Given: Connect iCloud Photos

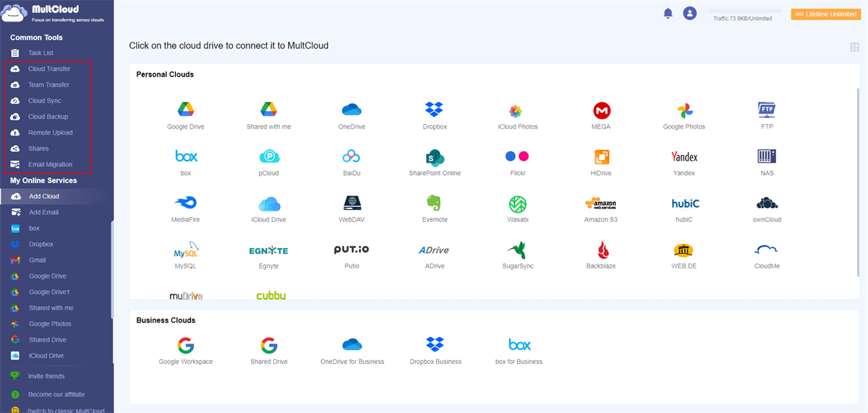Looking at the screenshot, I should pos(516,111).
